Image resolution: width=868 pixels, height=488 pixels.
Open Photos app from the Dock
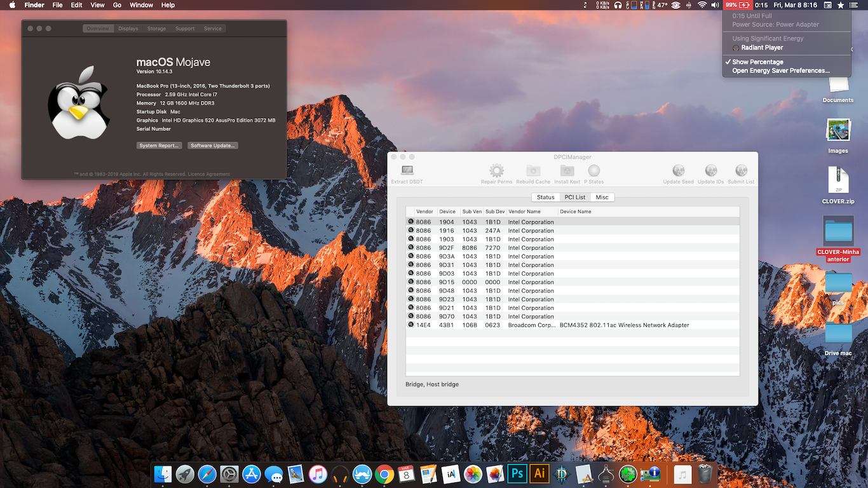473,473
